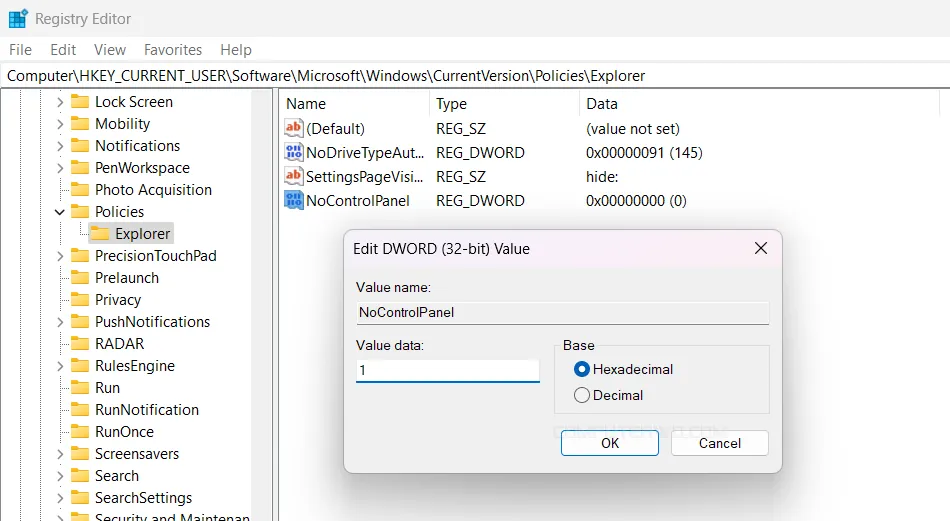Click the tree pane vertical scrollbar
This screenshot has width=950, height=521.
tap(262, 305)
